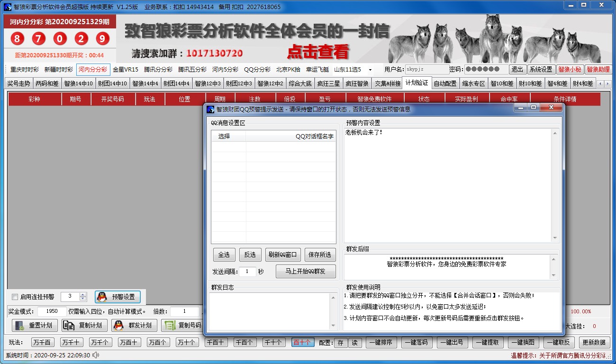Click the documents icon on 复制计划
616x364 pixels.
(69, 326)
